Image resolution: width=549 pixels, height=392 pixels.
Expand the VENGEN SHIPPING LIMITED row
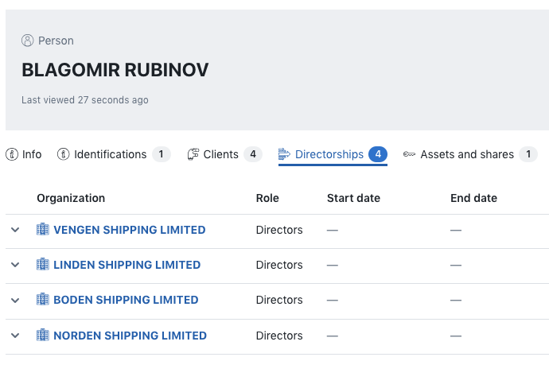pos(15,230)
